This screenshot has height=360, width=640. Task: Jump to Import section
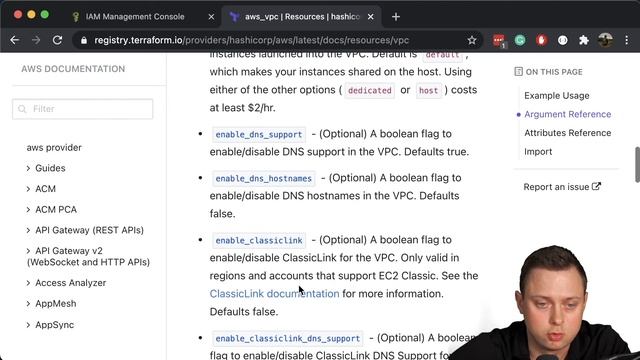tap(538, 151)
